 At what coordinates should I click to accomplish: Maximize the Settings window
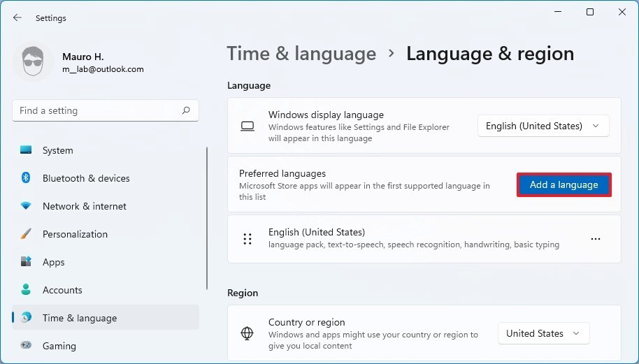589,12
